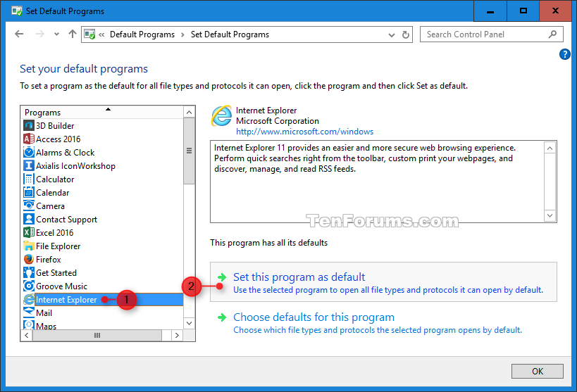Select Set Default Programs breadcrumb
This screenshot has width=577, height=392.
click(230, 34)
